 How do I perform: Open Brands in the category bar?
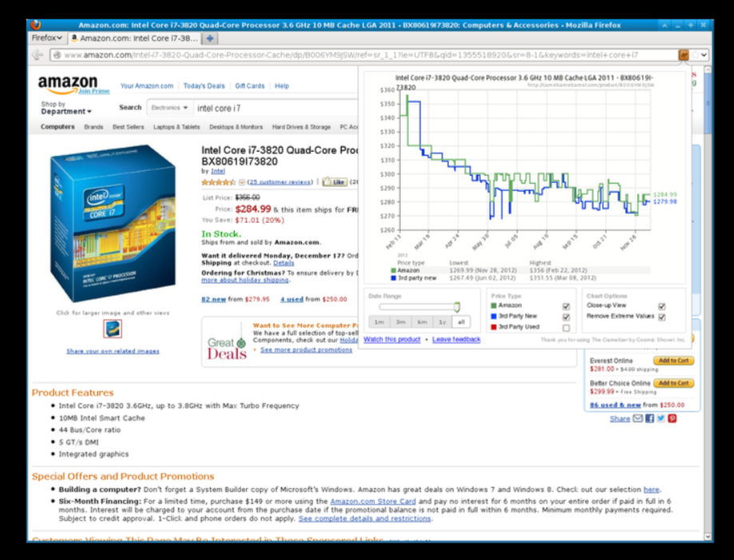[93, 127]
